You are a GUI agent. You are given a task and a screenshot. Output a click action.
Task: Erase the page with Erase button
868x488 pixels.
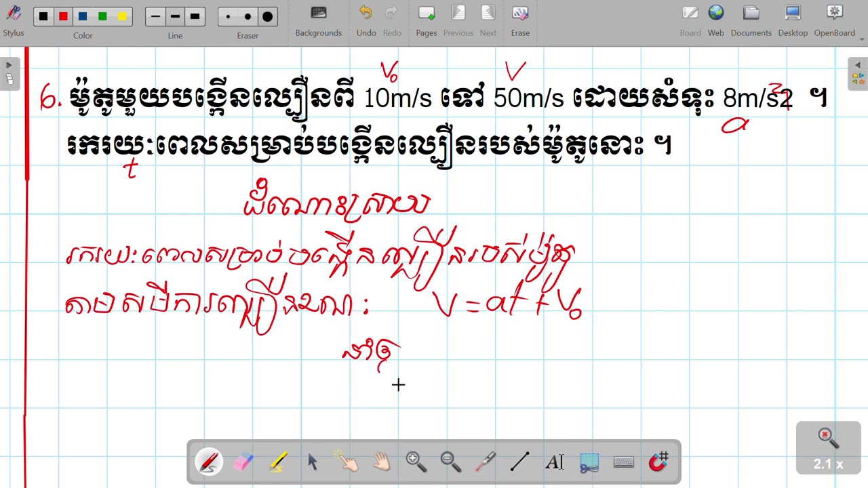point(520,20)
